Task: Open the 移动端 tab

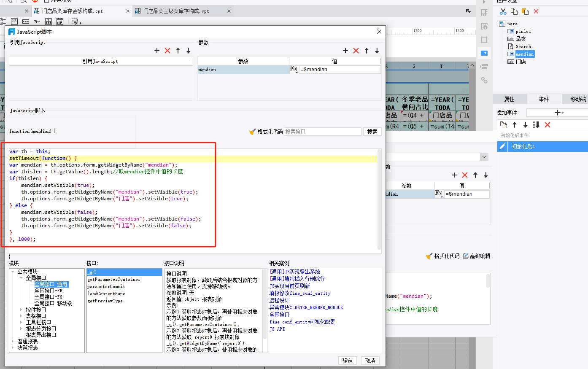Action: click(x=578, y=99)
